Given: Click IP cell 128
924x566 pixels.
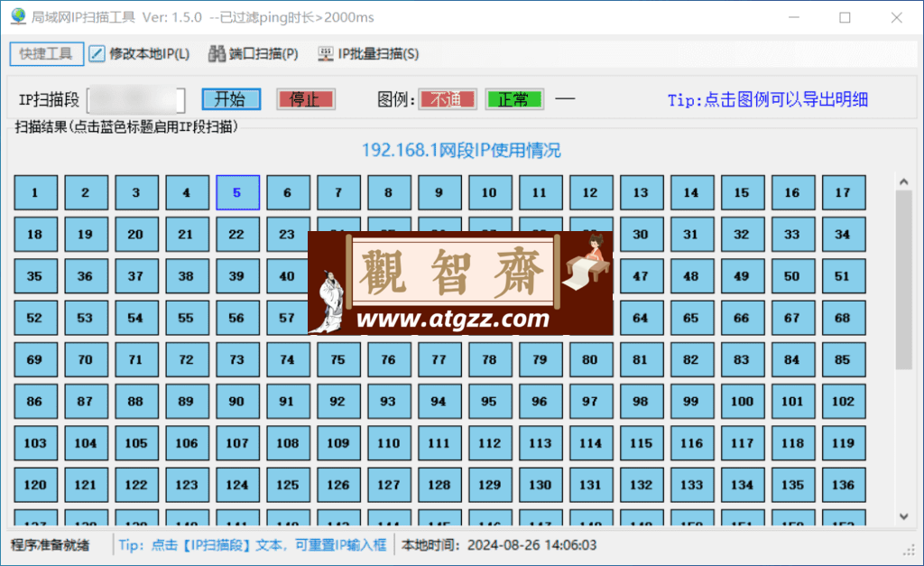Looking at the screenshot, I should [439, 486].
